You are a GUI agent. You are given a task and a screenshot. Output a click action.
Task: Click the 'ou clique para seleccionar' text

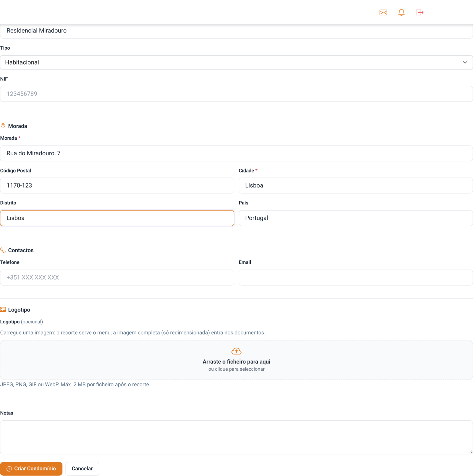click(x=236, y=369)
